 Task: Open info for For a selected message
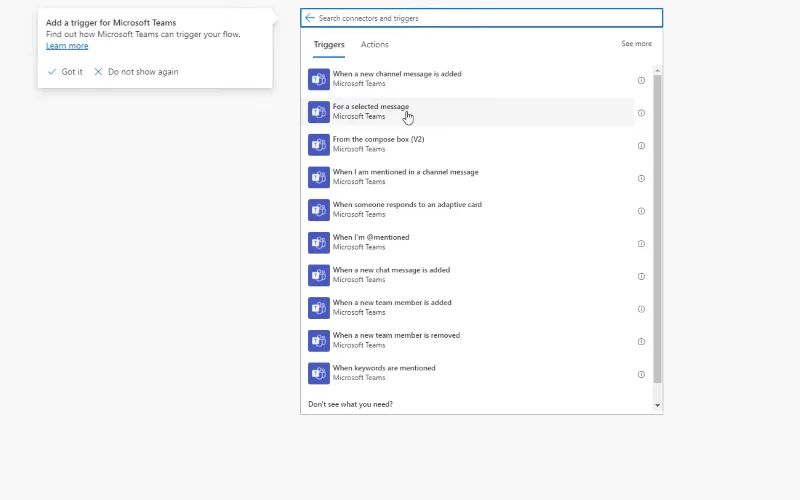641,113
